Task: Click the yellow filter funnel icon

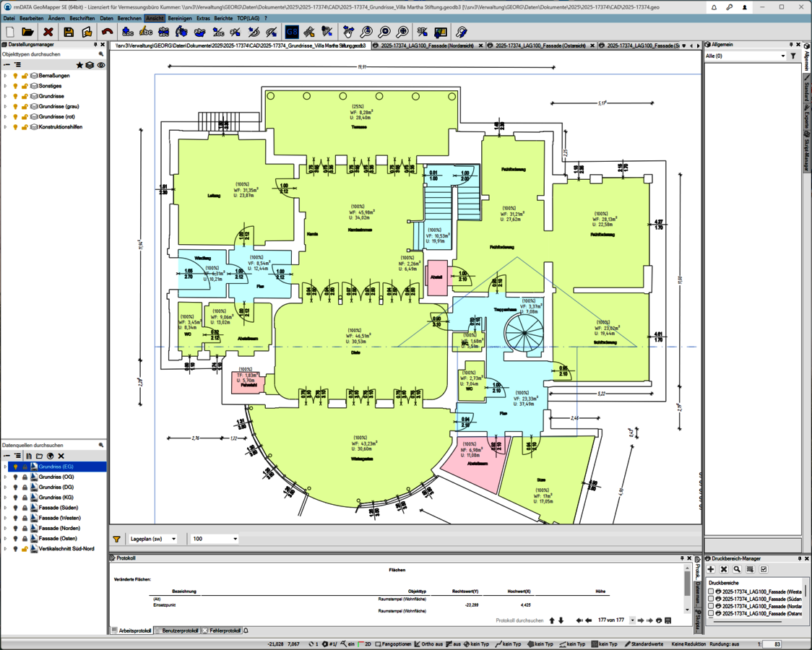Action: pyautogui.click(x=116, y=539)
